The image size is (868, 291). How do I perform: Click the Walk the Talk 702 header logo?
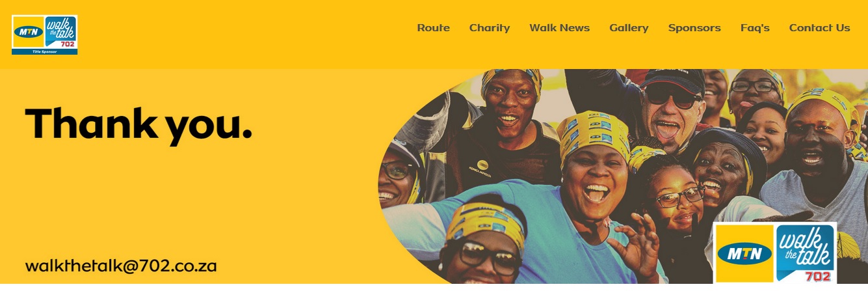60,32
